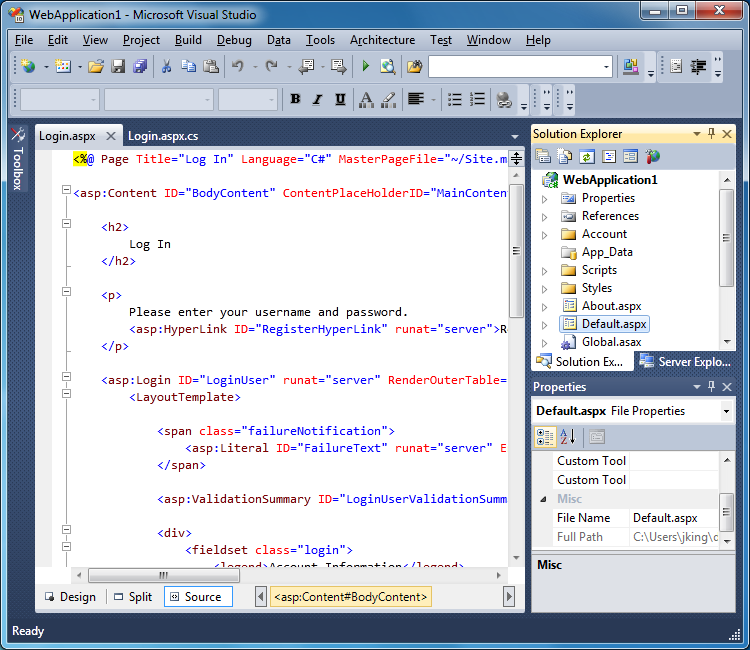This screenshot has width=750, height=650.
Task: Switch to Split view
Action: 133,597
